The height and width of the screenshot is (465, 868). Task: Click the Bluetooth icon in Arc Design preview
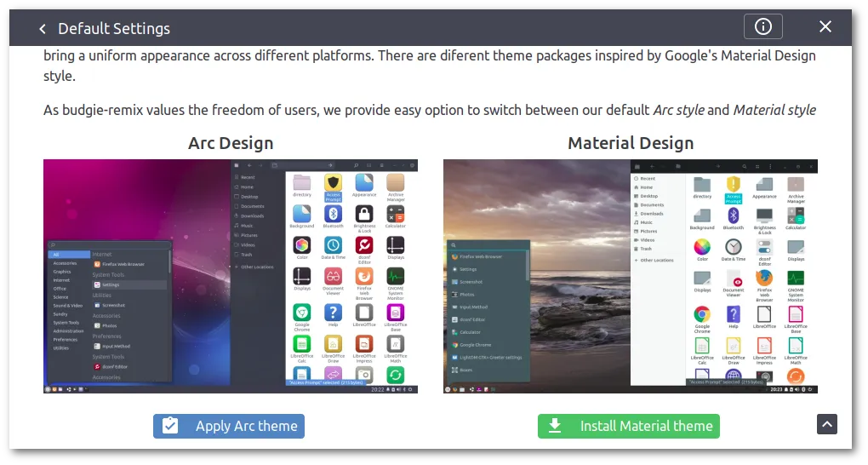[x=334, y=215]
